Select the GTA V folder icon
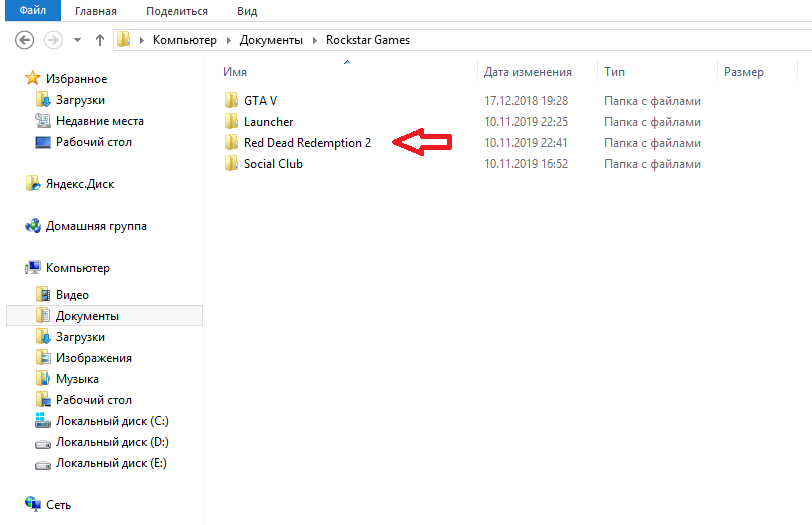The width and height of the screenshot is (812, 525). pos(231,100)
